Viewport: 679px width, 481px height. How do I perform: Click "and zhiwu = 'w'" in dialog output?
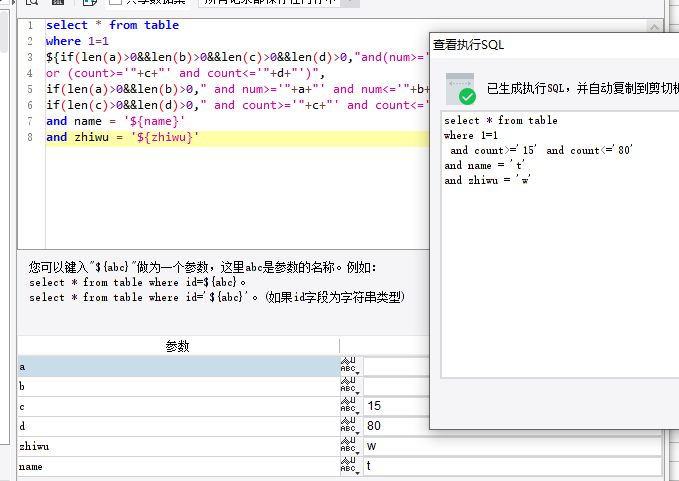pyautogui.click(x=487, y=181)
